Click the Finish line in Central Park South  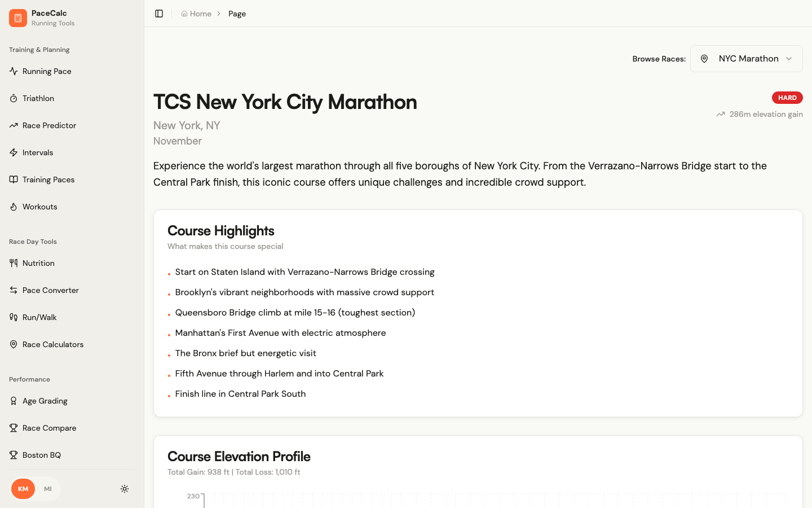pyautogui.click(x=240, y=394)
